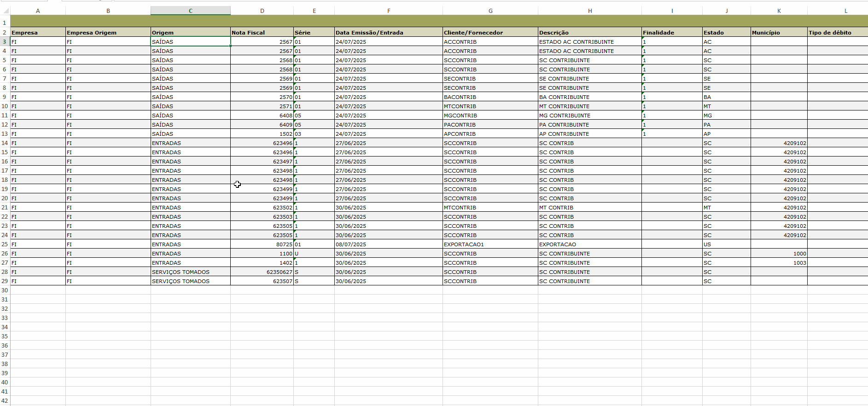The image size is (868, 406).
Task: Select Nota Fiscal 623497 cell
Action: 262,162
